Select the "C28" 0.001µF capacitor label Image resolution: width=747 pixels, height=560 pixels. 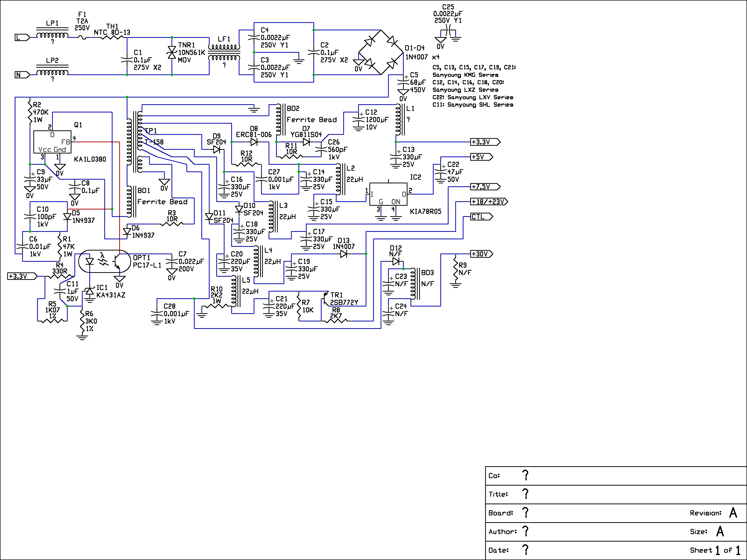tap(170, 306)
